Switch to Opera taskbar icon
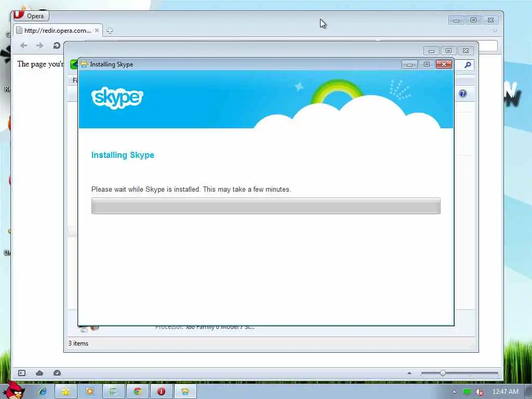The width and height of the screenshot is (532, 399). coord(161,392)
